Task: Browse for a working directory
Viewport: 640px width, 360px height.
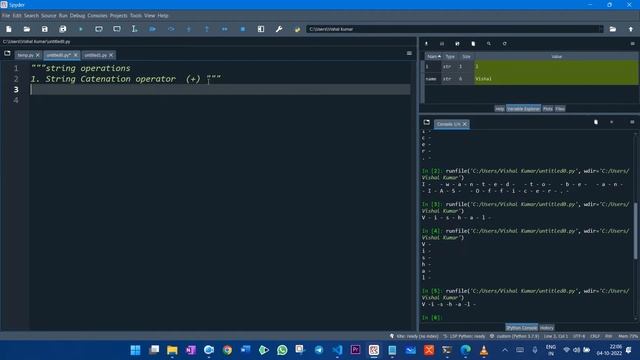Action: (613, 29)
